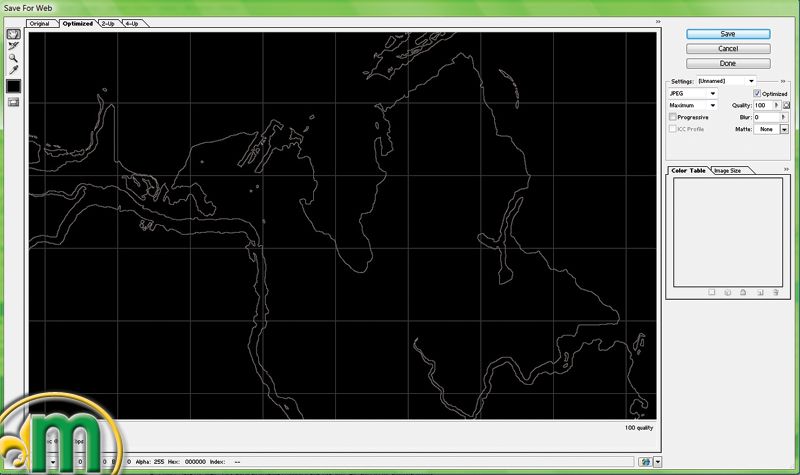Click the trash icon in Color Table
The width and height of the screenshot is (800, 475).
(776, 292)
